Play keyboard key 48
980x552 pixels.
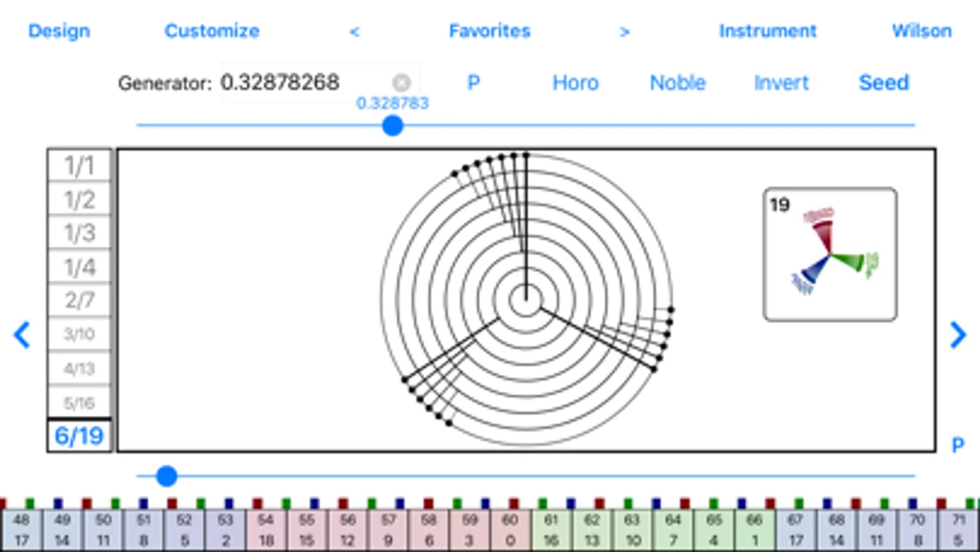(21, 530)
